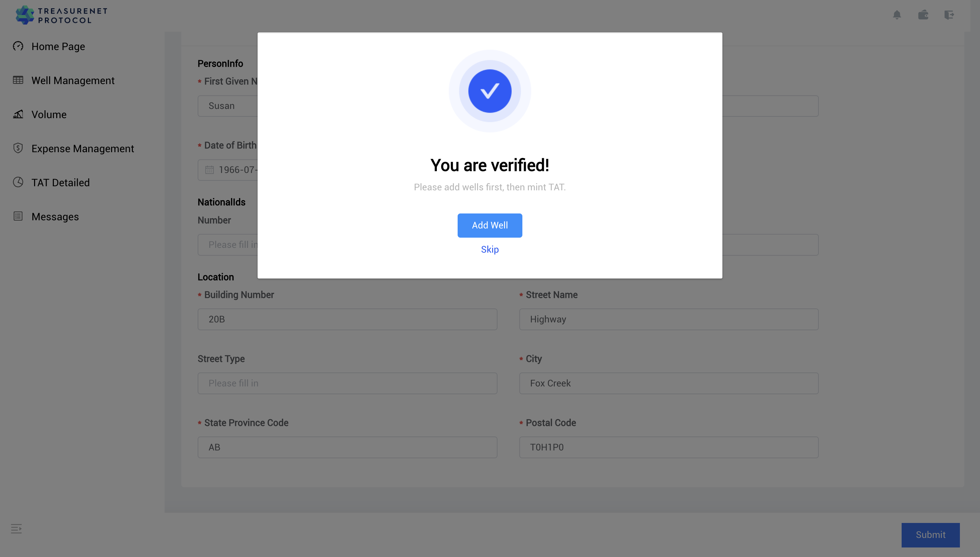The image size is (980, 557).
Task: Click the Building Number input field
Action: [x=347, y=319]
